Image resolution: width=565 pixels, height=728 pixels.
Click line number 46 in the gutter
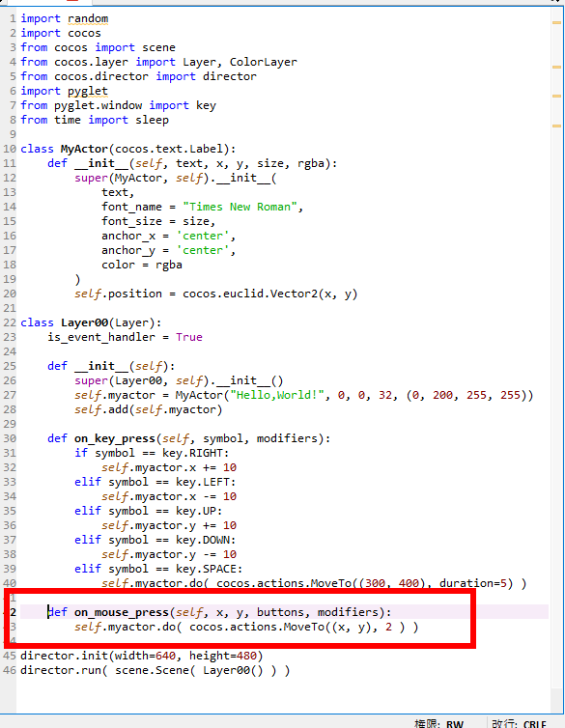point(10,670)
